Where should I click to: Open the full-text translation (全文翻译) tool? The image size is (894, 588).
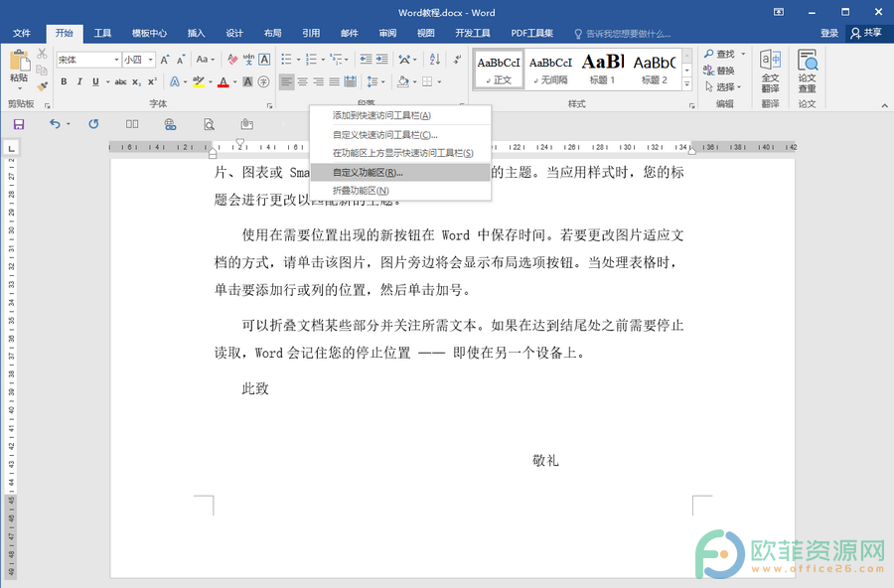point(770,72)
